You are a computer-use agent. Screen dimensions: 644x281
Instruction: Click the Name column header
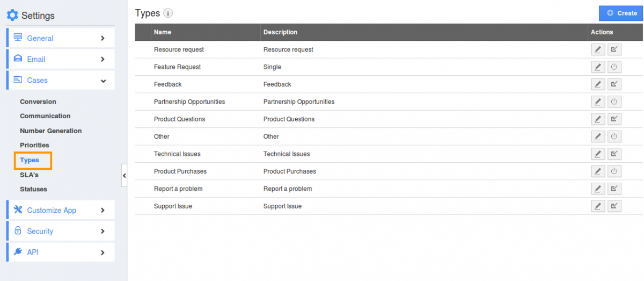coord(163,32)
